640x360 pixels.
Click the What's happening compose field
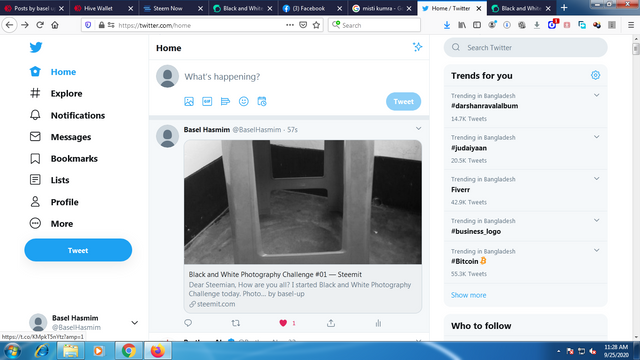tap(302, 77)
